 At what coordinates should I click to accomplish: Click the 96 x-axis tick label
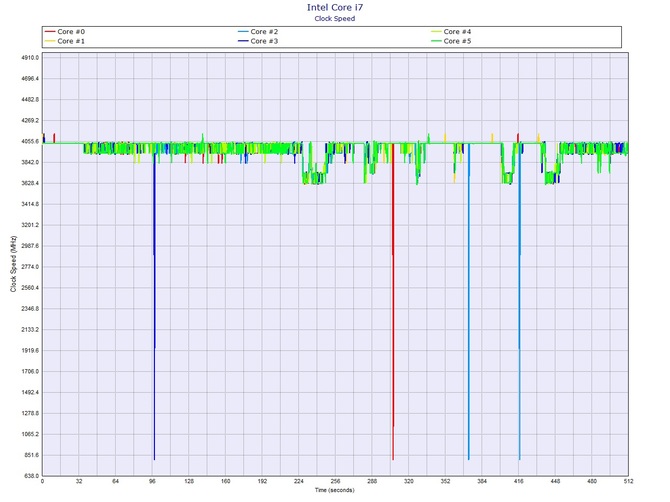153,481
